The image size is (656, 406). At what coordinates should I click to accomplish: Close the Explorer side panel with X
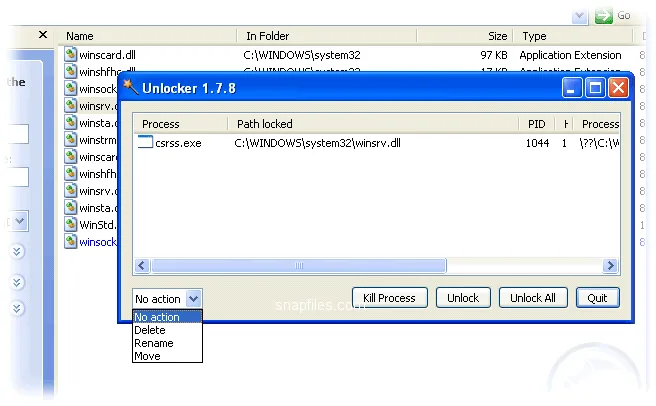click(43, 35)
